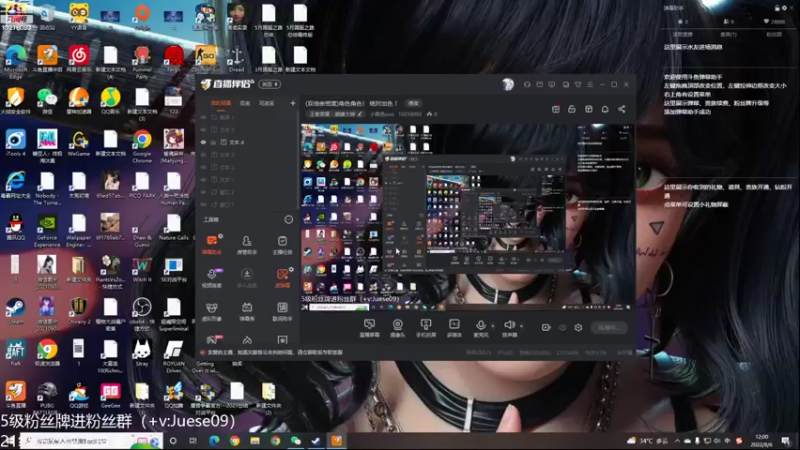
Task: Open the notification center on the taskbar
Action: pyautogui.click(x=786, y=441)
